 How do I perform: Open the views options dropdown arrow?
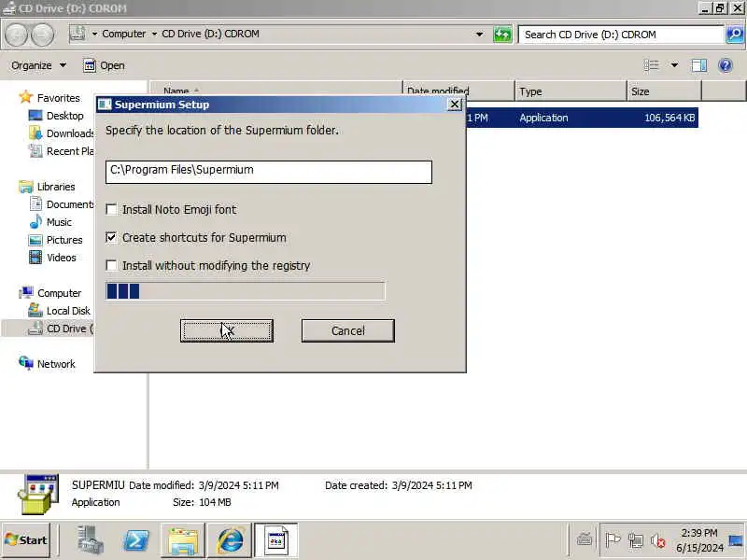(674, 65)
